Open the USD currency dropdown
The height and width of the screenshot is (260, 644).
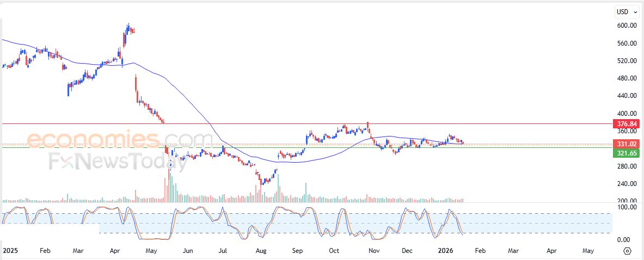point(627,11)
